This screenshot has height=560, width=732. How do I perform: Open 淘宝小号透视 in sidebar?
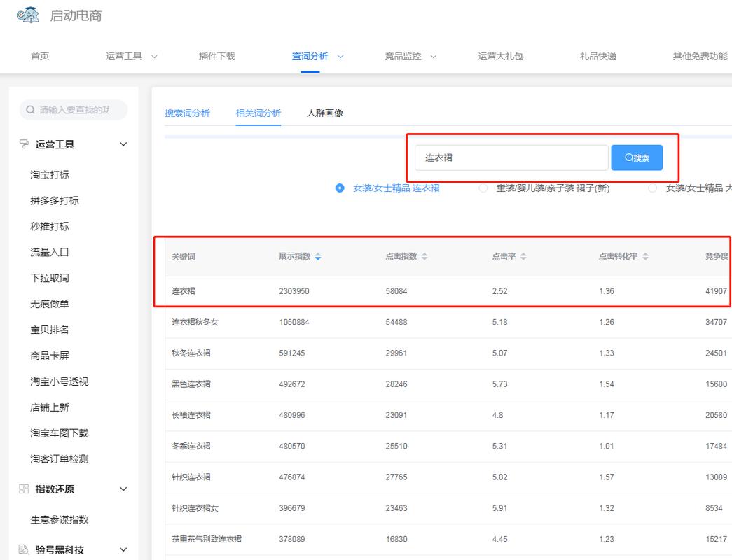point(60,381)
